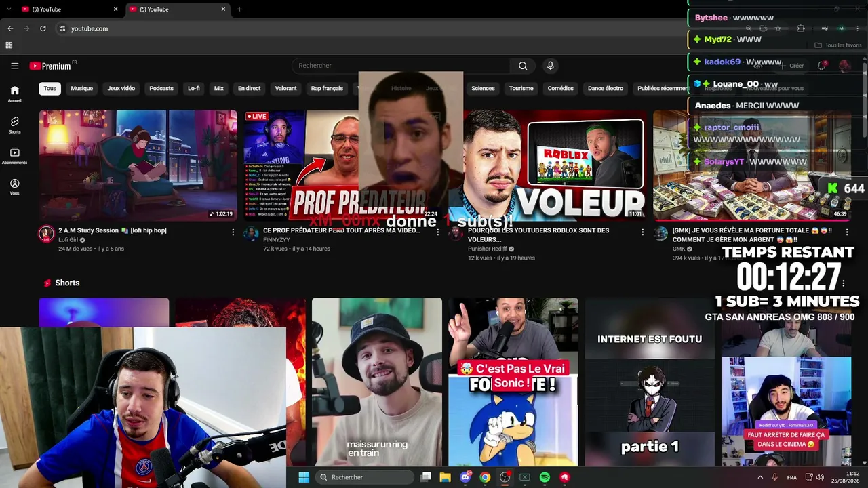Open Abonnements in the sidebar

(14, 156)
